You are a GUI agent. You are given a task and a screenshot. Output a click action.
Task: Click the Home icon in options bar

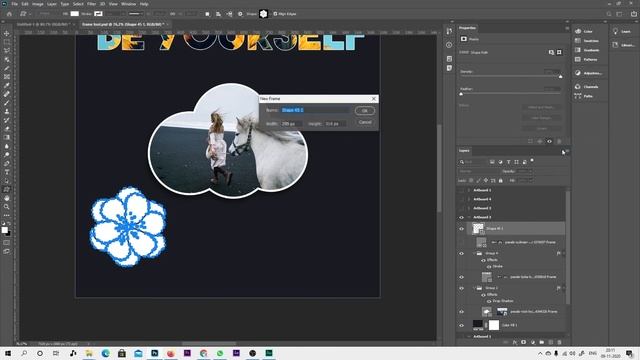coord(9,14)
